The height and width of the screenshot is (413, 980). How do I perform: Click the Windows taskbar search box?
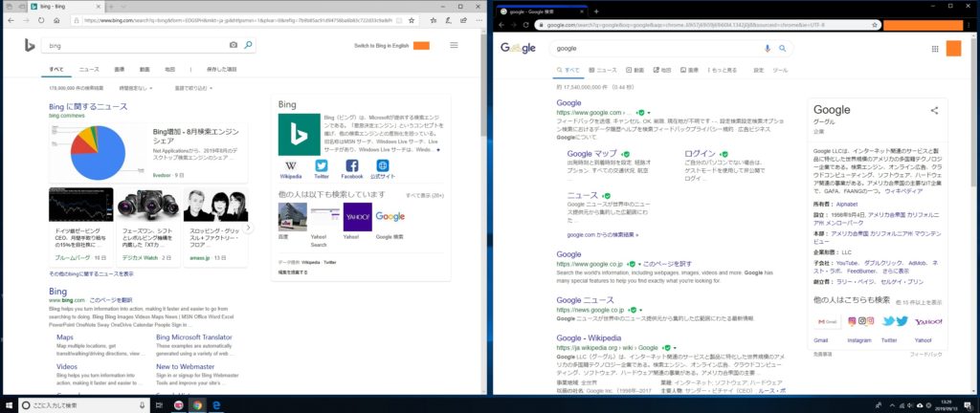click(84, 405)
